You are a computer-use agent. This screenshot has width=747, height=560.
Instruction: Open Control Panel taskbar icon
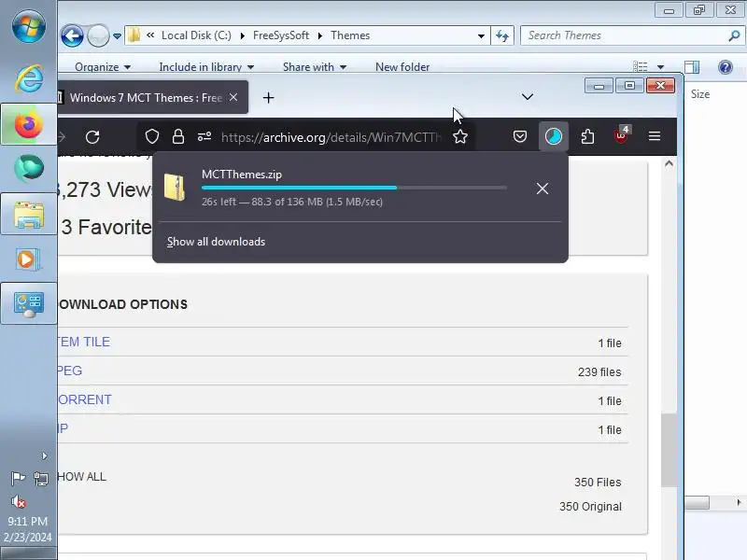(x=29, y=304)
